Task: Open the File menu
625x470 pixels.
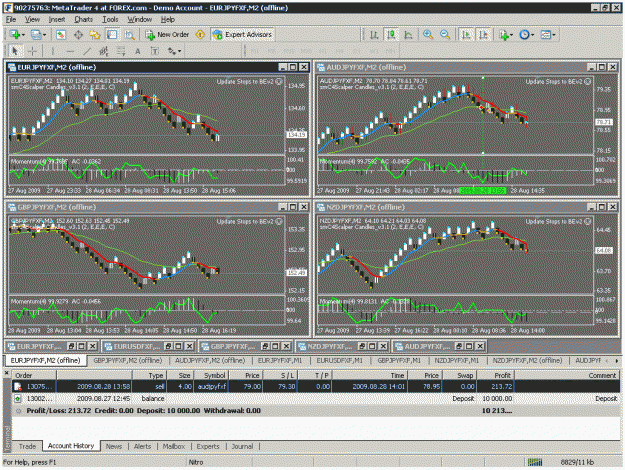Action: click(x=11, y=19)
